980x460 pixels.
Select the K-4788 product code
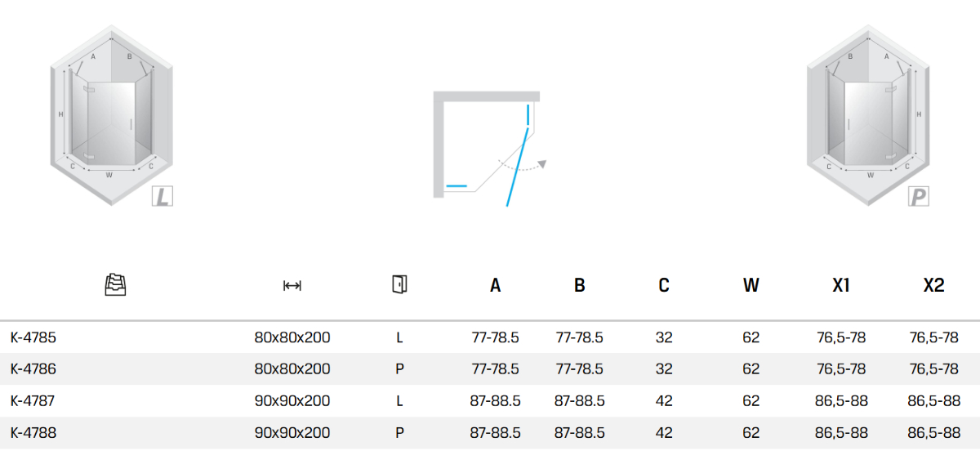(x=33, y=432)
